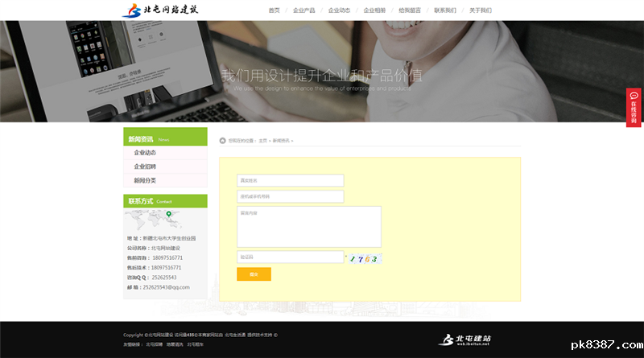Focus the phone number input field
Viewport: 644px width, 358px height.
click(290, 196)
